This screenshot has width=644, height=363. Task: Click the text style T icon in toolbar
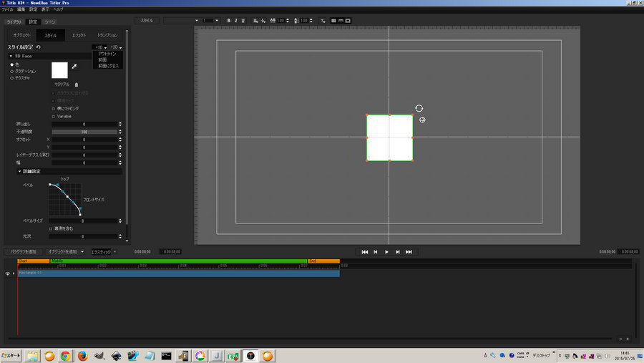click(323, 21)
